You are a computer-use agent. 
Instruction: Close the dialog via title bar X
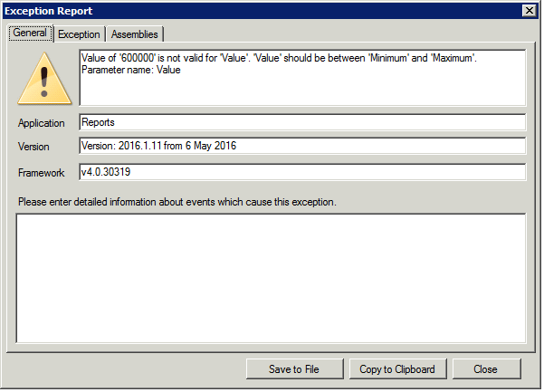(530, 11)
